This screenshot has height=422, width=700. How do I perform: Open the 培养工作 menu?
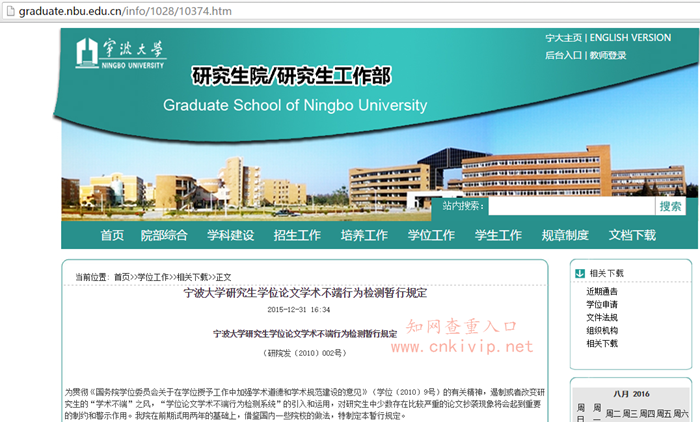364,235
